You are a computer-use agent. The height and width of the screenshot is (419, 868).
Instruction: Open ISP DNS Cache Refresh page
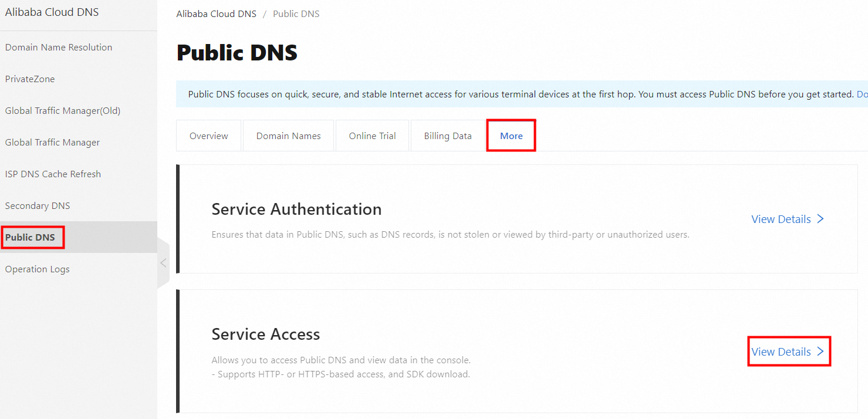[53, 174]
